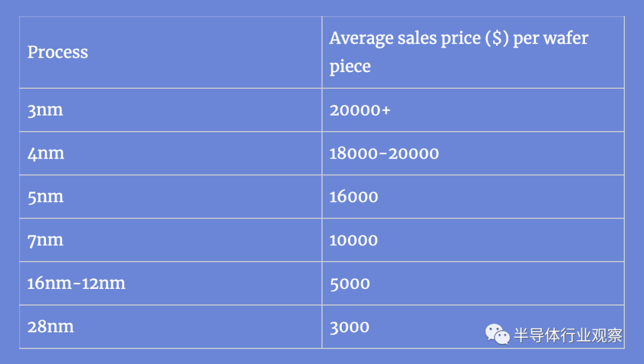Click the 5nm row label
Image resolution: width=644 pixels, height=364 pixels.
(x=45, y=197)
